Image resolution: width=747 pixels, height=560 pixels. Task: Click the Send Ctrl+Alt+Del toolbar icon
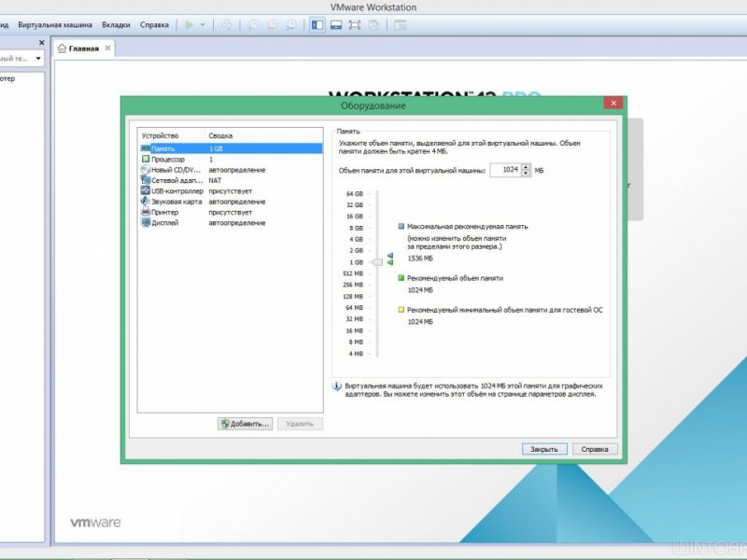pyautogui.click(x=226, y=25)
